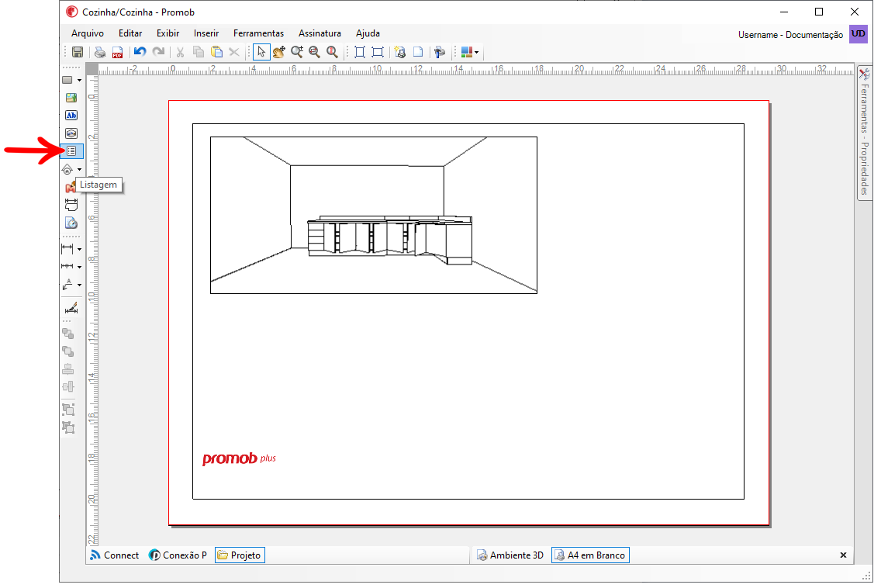Screen dimensions: 881x588
Task: Expand the Ferramentas - Propriedades side panel
Action: click(864, 133)
